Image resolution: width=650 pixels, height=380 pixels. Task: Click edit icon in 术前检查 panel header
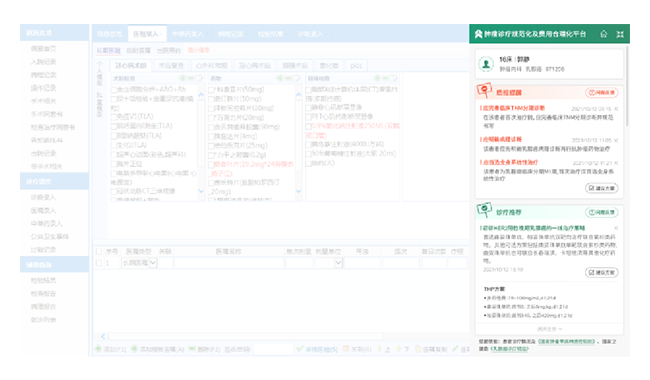point(199,78)
